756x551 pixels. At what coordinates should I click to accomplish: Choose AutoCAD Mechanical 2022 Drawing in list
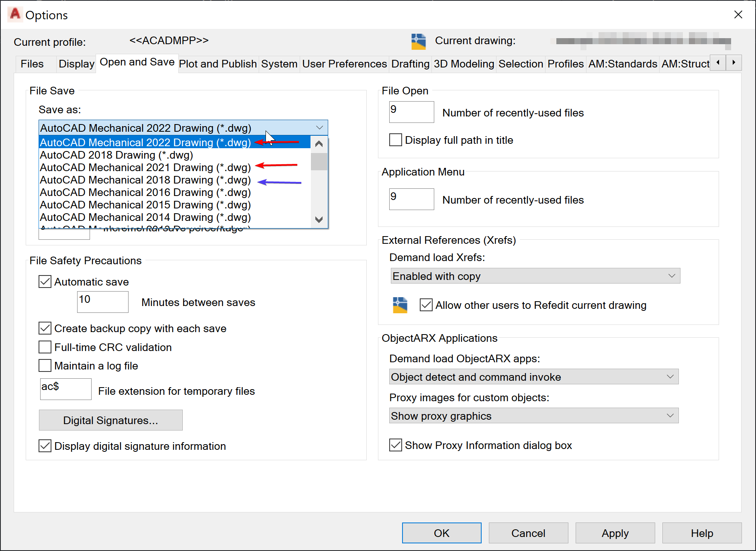(x=175, y=142)
